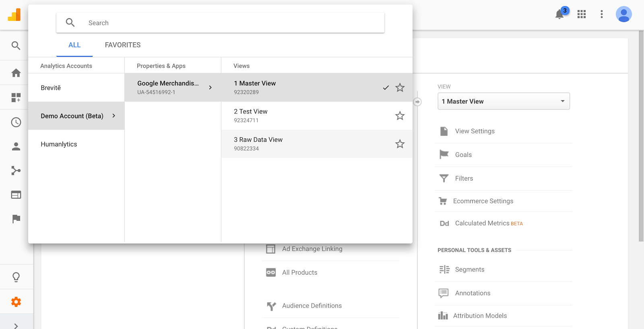Open Acquisition icon in sidebar
This screenshot has height=329, width=644.
pyautogui.click(x=16, y=171)
